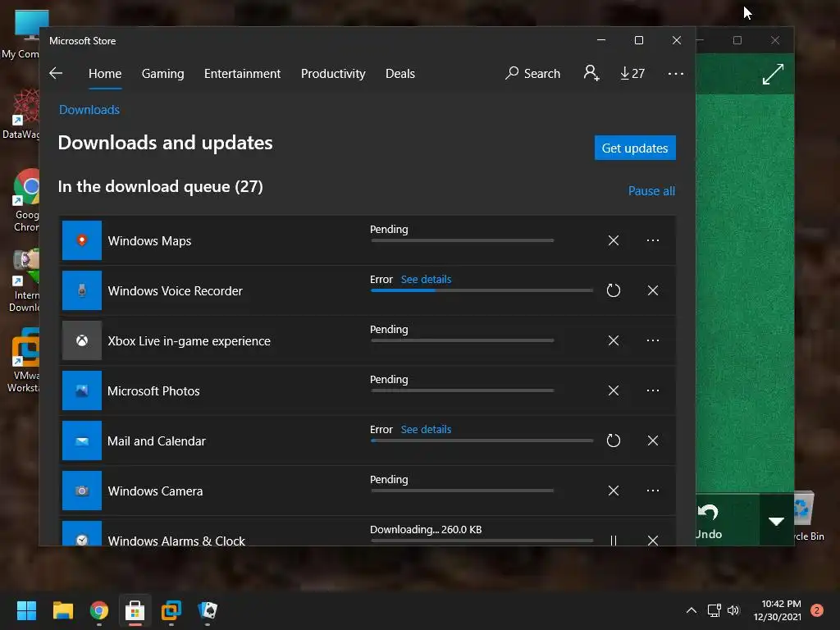The height and width of the screenshot is (630, 840).
Task: Show hidden system tray icons
Action: click(x=692, y=610)
